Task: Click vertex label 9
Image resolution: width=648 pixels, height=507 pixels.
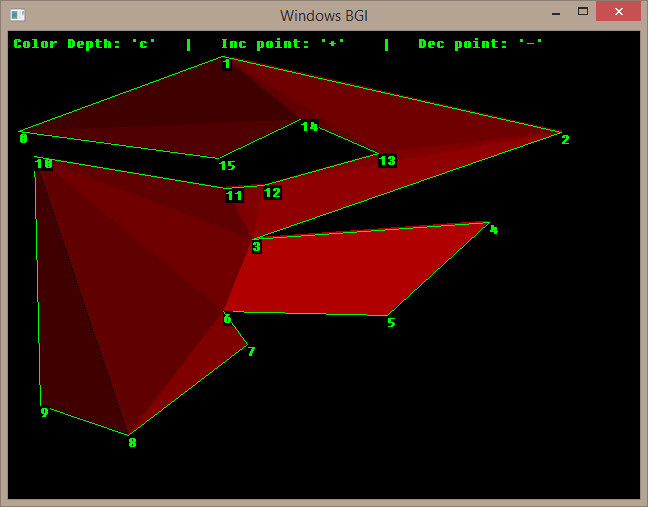Action: click(44, 413)
